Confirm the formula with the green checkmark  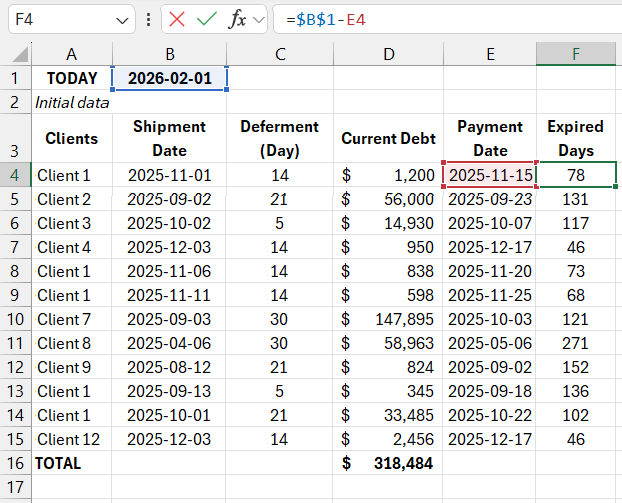(207, 19)
